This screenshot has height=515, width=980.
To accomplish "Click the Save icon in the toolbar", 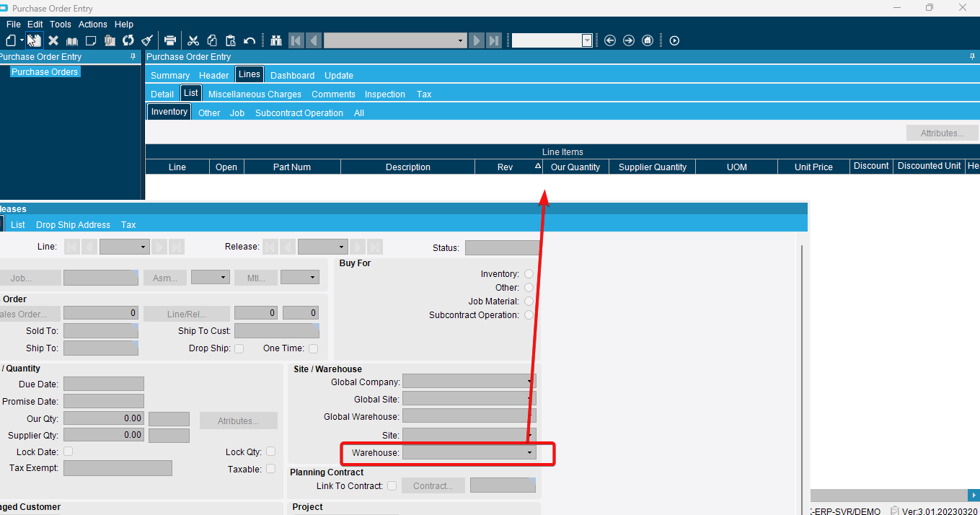I will pos(35,40).
